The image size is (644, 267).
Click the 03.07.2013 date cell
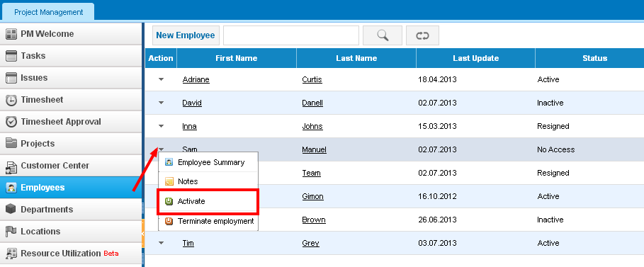pos(437,244)
